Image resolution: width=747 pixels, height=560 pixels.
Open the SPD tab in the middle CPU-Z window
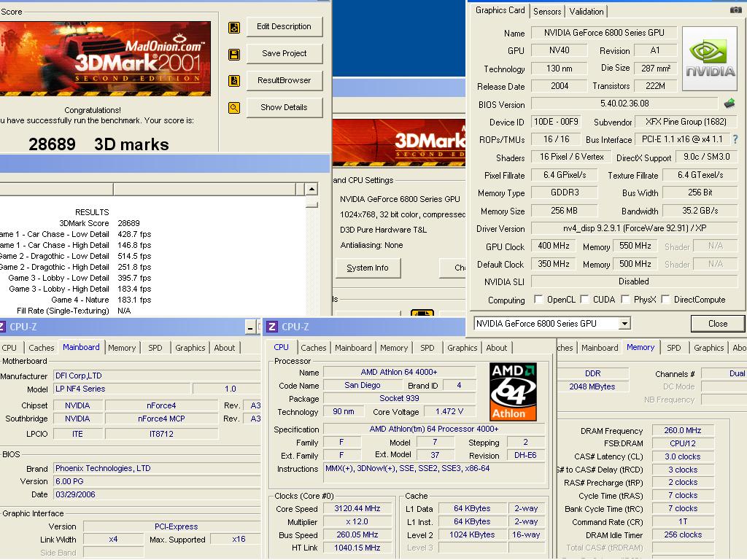pos(427,348)
